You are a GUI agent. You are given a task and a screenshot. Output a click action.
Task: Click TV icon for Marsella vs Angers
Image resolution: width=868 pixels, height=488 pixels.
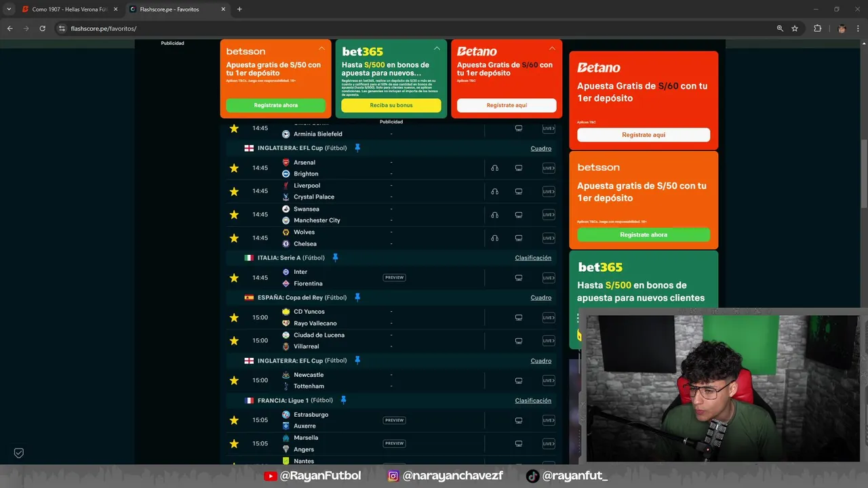pos(519,443)
